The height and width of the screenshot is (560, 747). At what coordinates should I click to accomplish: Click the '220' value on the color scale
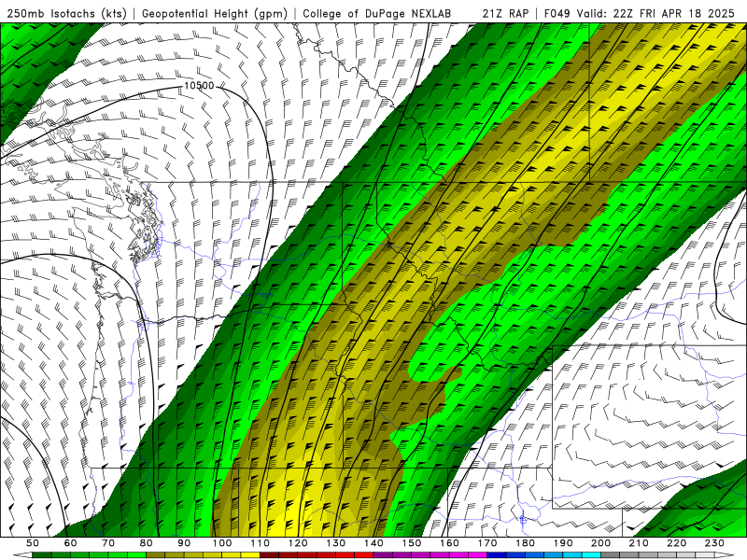click(676, 543)
